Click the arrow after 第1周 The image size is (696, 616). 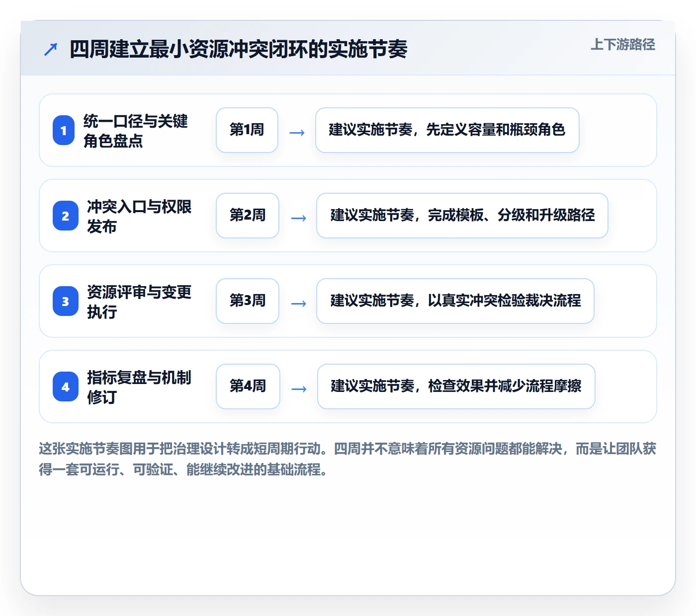[x=297, y=133]
